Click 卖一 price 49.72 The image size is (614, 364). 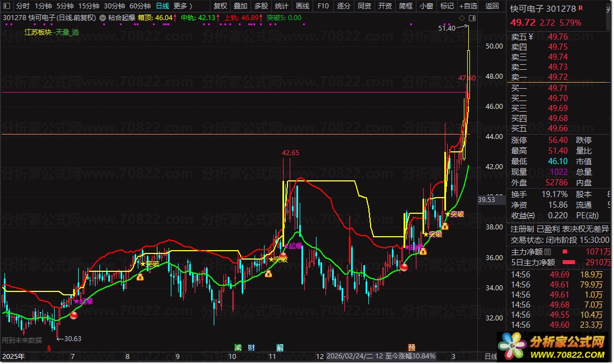pos(558,77)
